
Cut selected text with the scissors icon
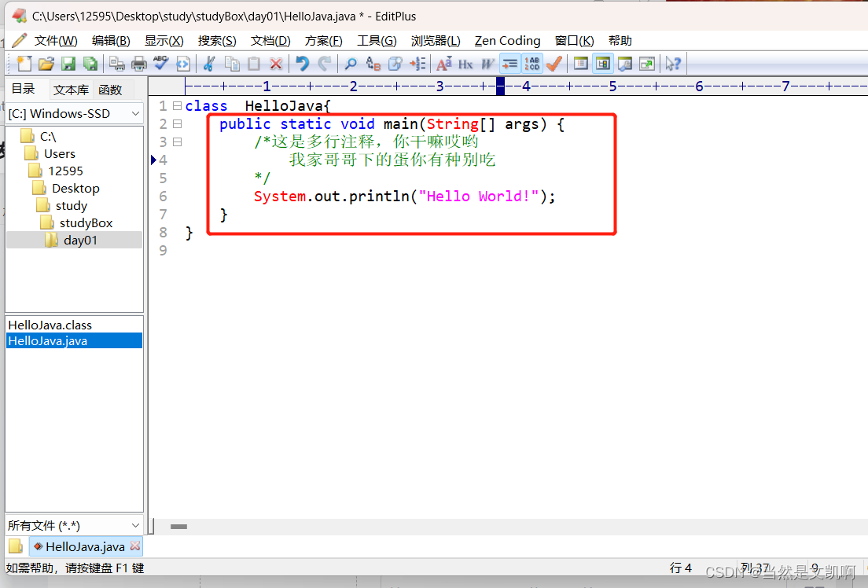(x=208, y=64)
